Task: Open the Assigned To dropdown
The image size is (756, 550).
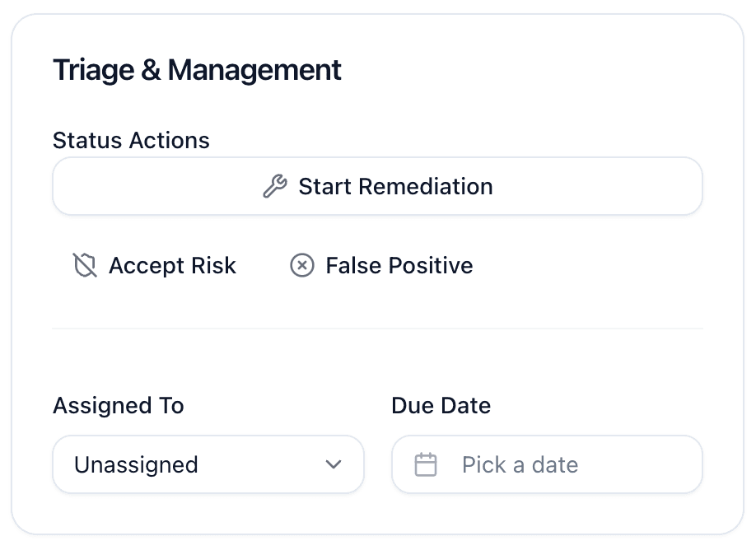Action: (x=208, y=464)
